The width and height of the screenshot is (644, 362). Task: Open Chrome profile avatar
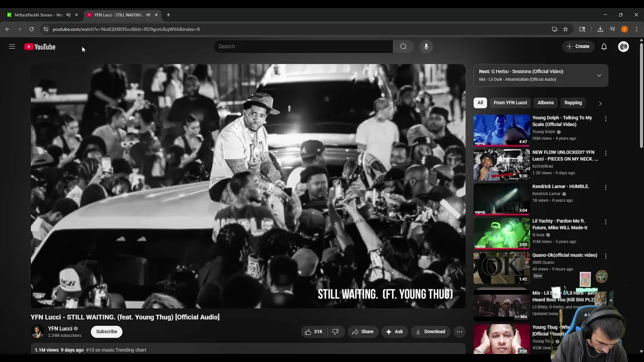pos(624,29)
